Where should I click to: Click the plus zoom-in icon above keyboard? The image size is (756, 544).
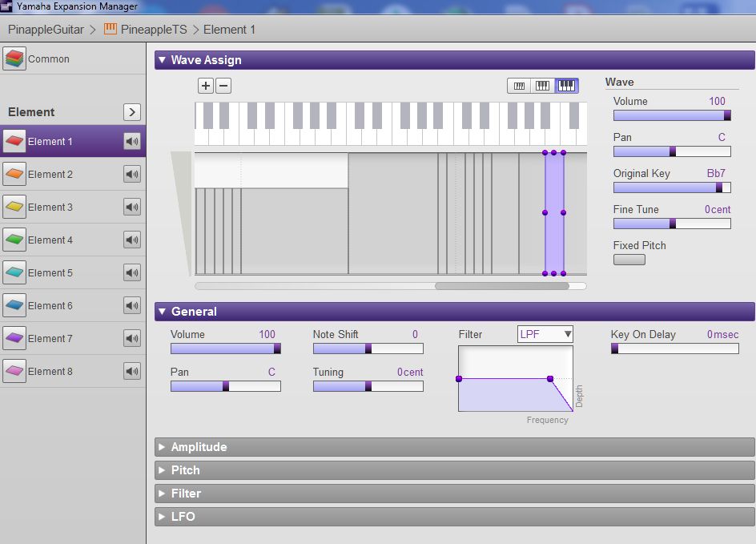coord(206,86)
